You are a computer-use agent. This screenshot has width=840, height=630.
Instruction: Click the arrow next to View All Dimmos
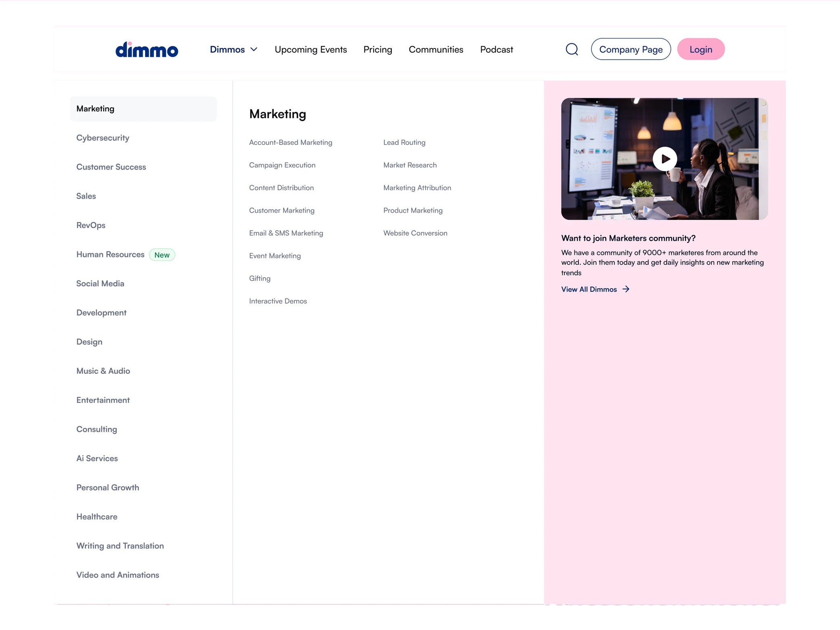[x=626, y=289]
